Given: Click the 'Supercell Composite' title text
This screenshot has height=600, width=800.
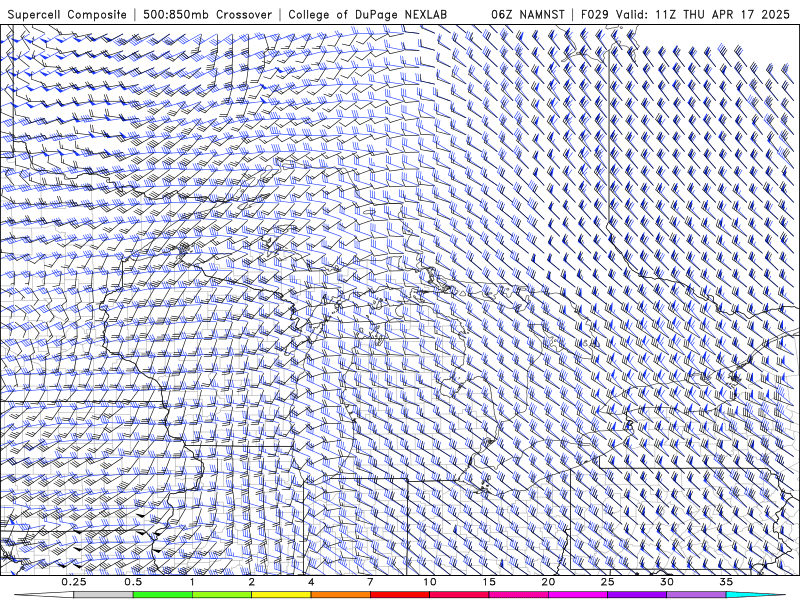Looking at the screenshot, I should coord(67,14).
